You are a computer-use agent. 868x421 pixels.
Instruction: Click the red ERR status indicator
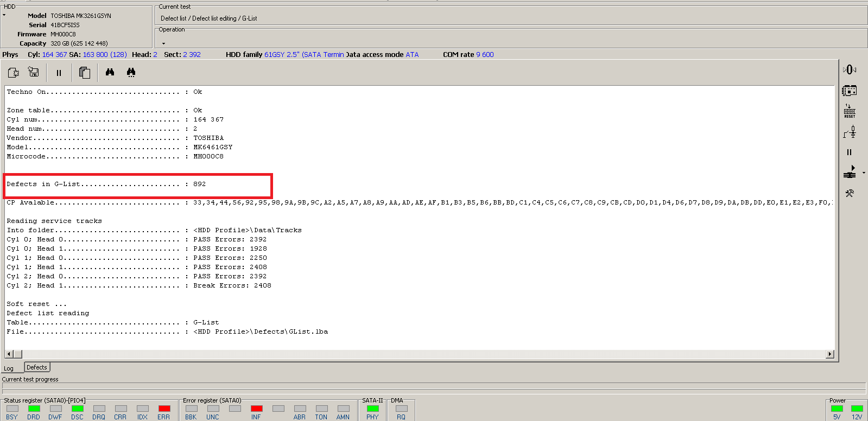pyautogui.click(x=164, y=409)
